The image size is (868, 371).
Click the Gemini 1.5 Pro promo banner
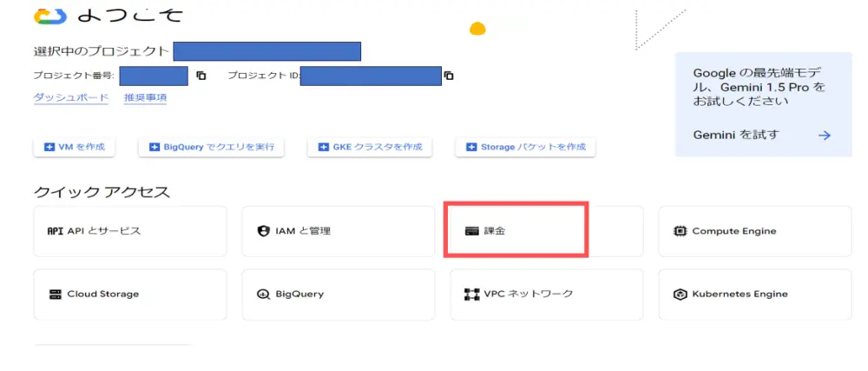[x=763, y=88]
